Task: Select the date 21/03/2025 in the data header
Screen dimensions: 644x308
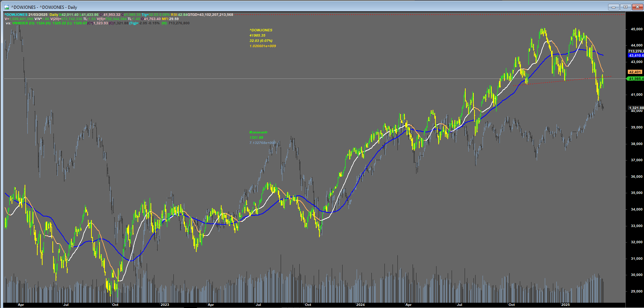Action: [x=38, y=15]
